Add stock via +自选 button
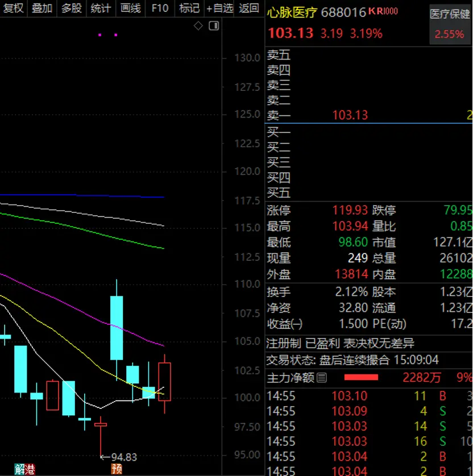The width and height of the screenshot is (473, 476). click(x=220, y=8)
